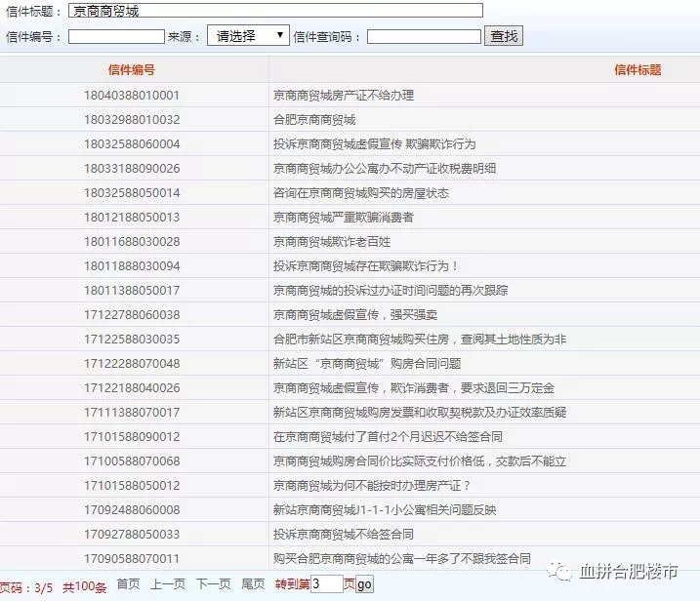
Task: Open letter 合肥京商商贸城
Action: coord(314,120)
